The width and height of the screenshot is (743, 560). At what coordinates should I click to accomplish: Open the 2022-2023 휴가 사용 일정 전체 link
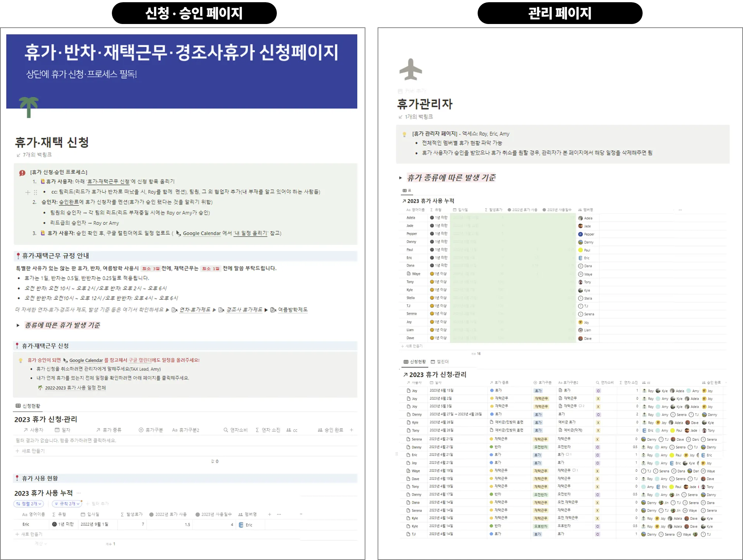tap(75, 388)
